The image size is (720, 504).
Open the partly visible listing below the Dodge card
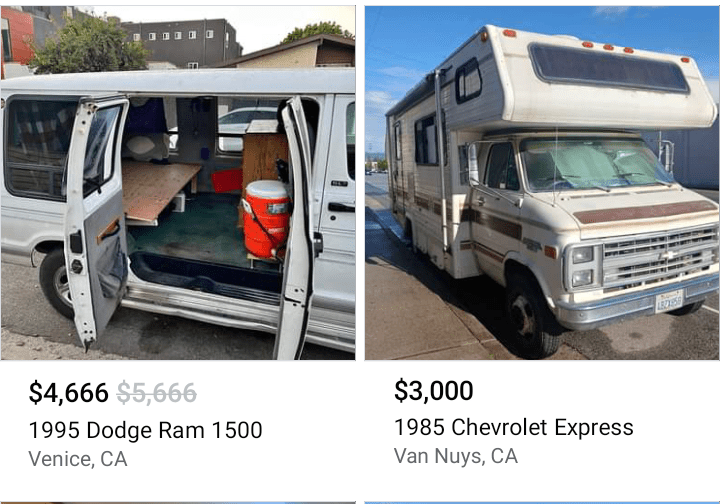pyautogui.click(x=178, y=503)
